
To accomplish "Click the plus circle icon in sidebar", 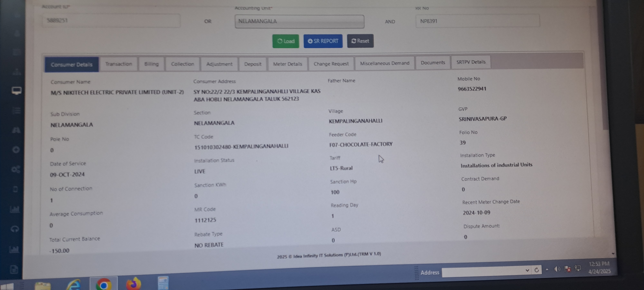I will 16,150.
